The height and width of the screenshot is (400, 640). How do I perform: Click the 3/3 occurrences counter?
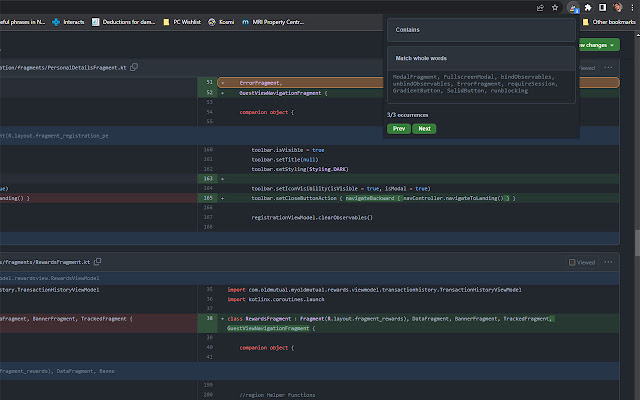[x=407, y=115]
